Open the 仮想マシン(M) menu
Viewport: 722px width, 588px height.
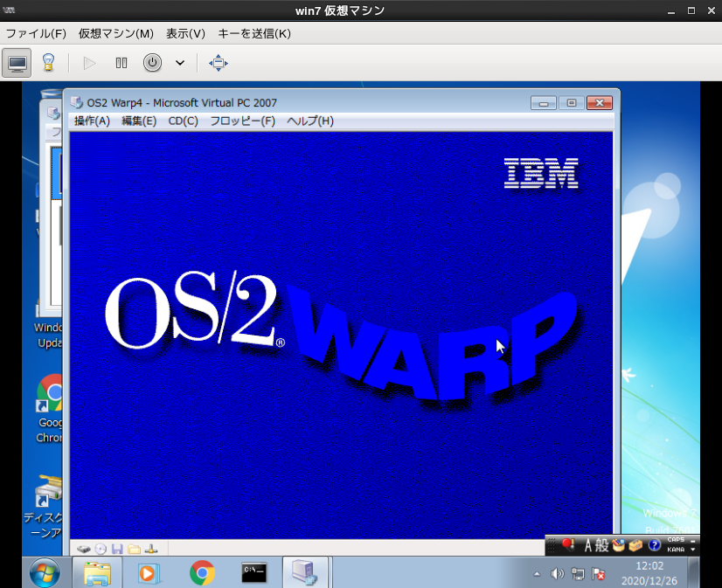pyautogui.click(x=116, y=33)
